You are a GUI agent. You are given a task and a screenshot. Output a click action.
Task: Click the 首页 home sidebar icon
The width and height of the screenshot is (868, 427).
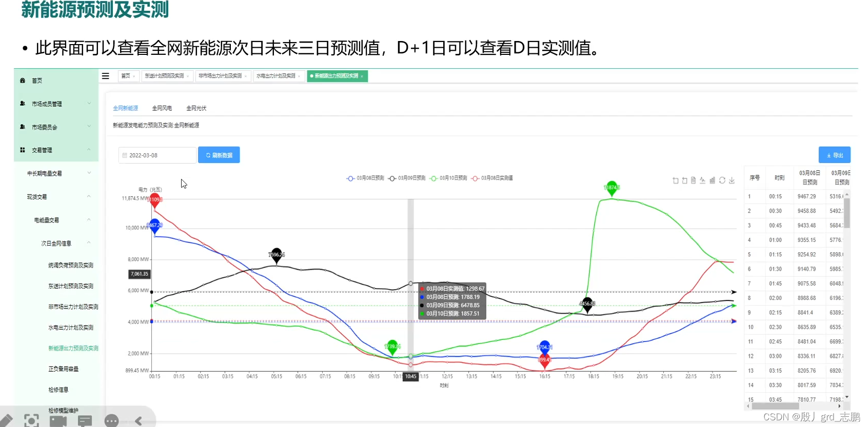pyautogui.click(x=23, y=80)
